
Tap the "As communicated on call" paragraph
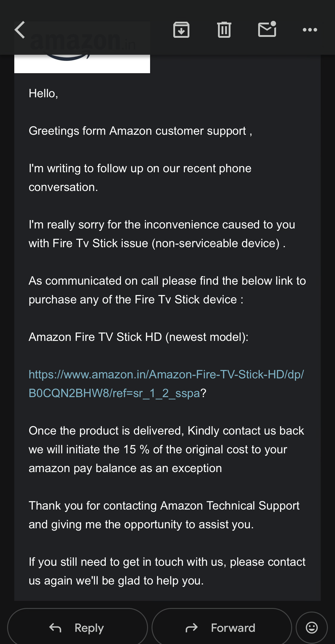coord(167,290)
